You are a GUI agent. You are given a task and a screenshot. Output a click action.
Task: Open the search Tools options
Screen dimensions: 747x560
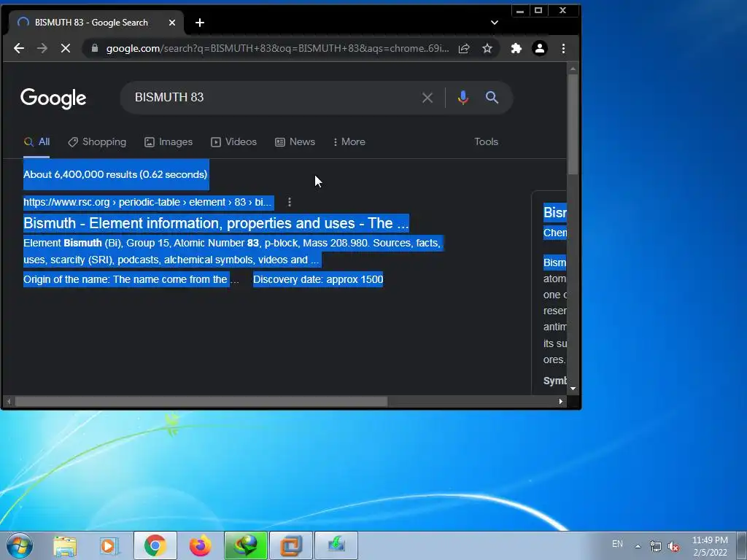pyautogui.click(x=486, y=142)
